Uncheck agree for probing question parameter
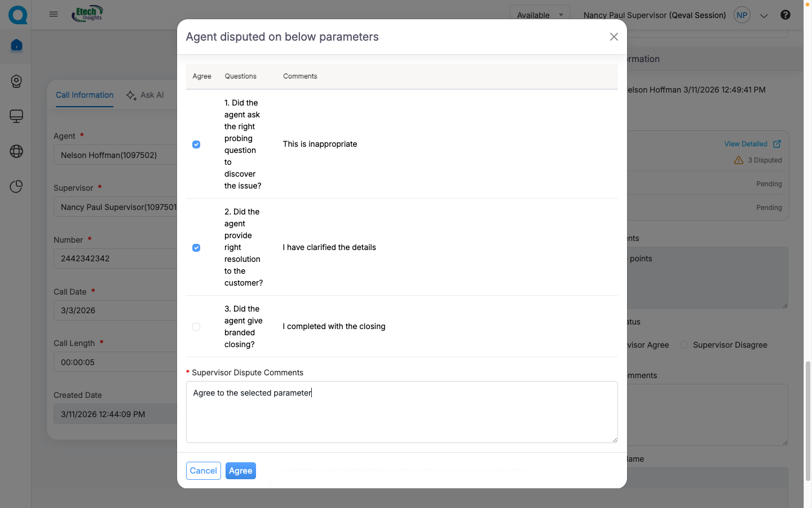The image size is (812, 508). pyautogui.click(x=196, y=144)
